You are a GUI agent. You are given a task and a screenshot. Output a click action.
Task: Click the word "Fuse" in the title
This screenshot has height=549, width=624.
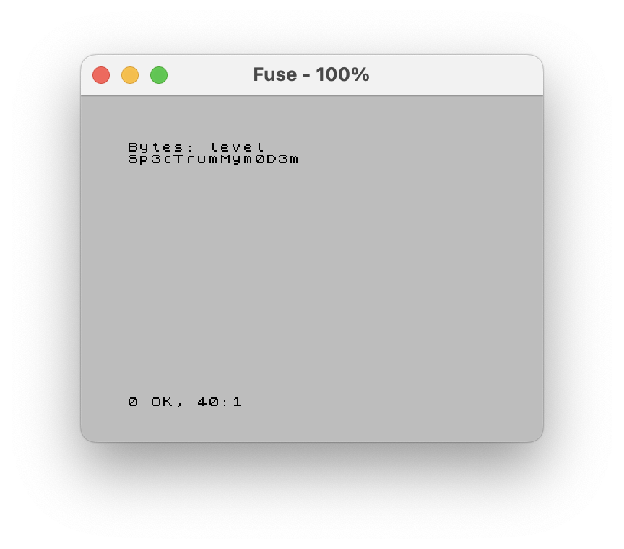(275, 75)
